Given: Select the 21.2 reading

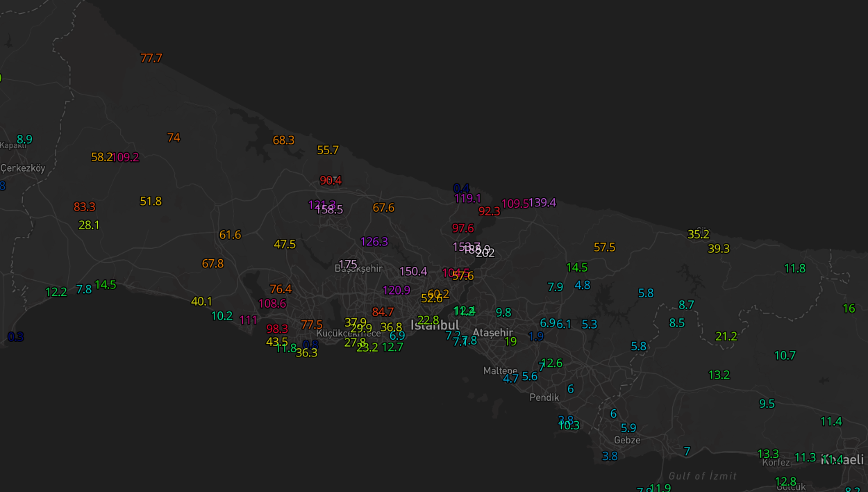Looking at the screenshot, I should (x=726, y=336).
